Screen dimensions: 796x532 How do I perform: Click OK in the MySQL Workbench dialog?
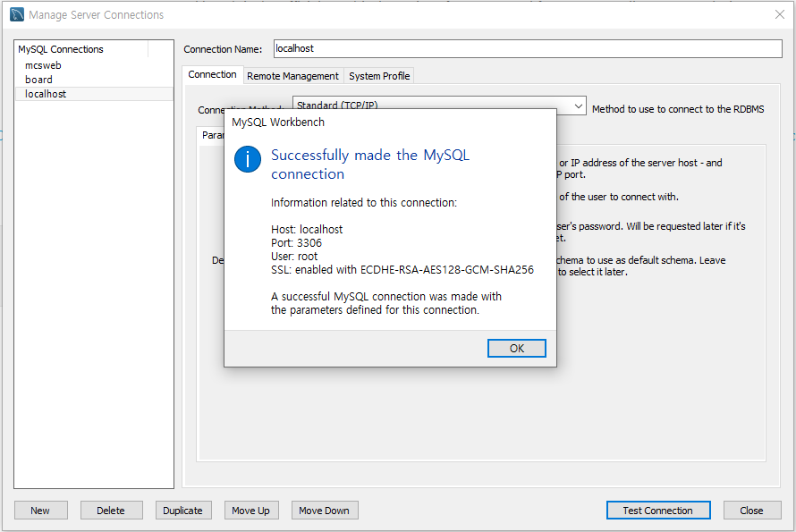(516, 348)
